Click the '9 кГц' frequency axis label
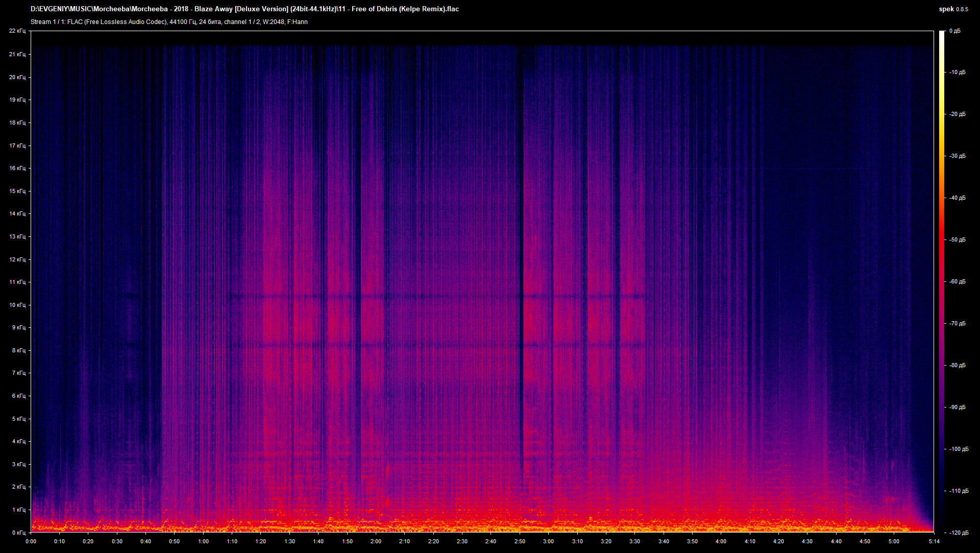The width and height of the screenshot is (980, 553). click(x=18, y=327)
